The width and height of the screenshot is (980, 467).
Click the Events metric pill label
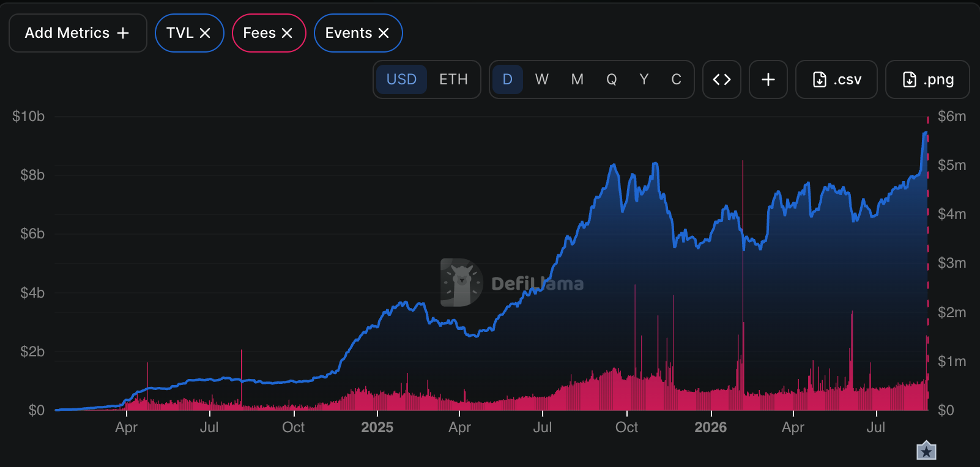[349, 33]
